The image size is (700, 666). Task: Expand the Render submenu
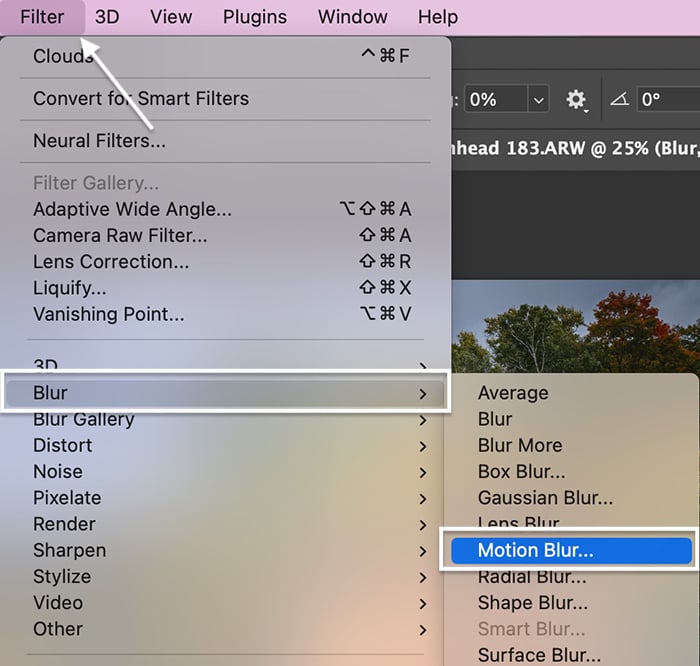[225, 524]
